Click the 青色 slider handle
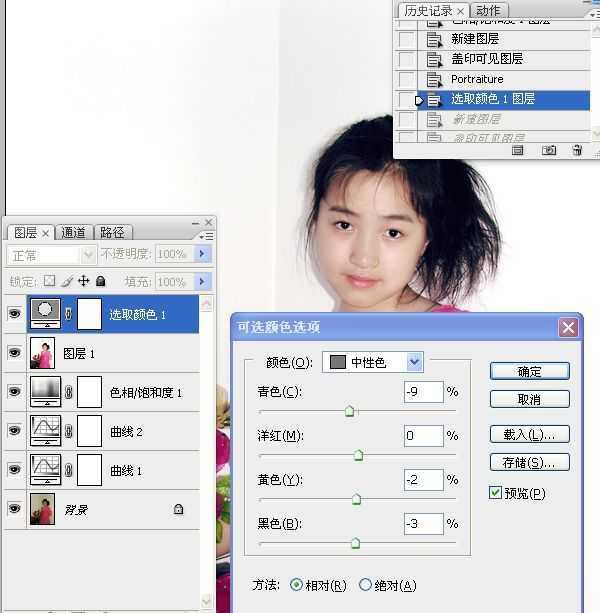 (350, 411)
